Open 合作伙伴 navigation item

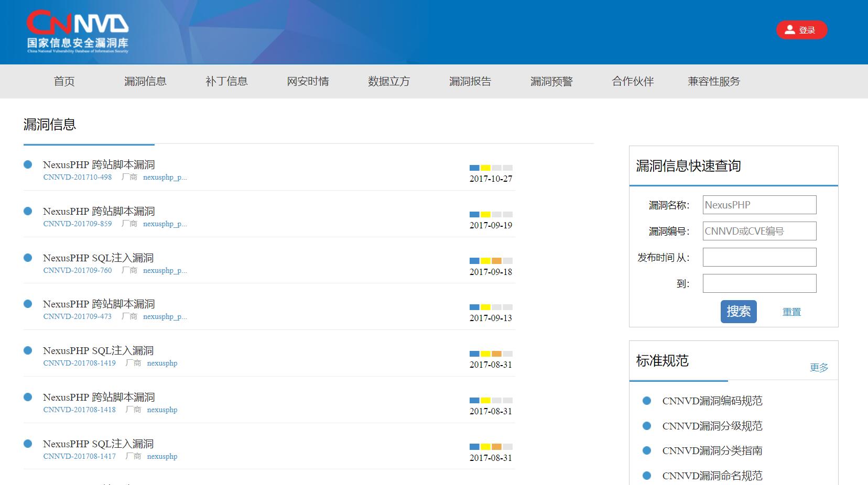(x=633, y=81)
